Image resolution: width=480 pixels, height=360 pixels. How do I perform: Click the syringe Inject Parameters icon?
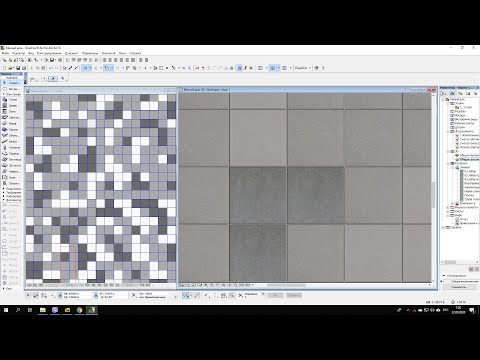coord(76,68)
